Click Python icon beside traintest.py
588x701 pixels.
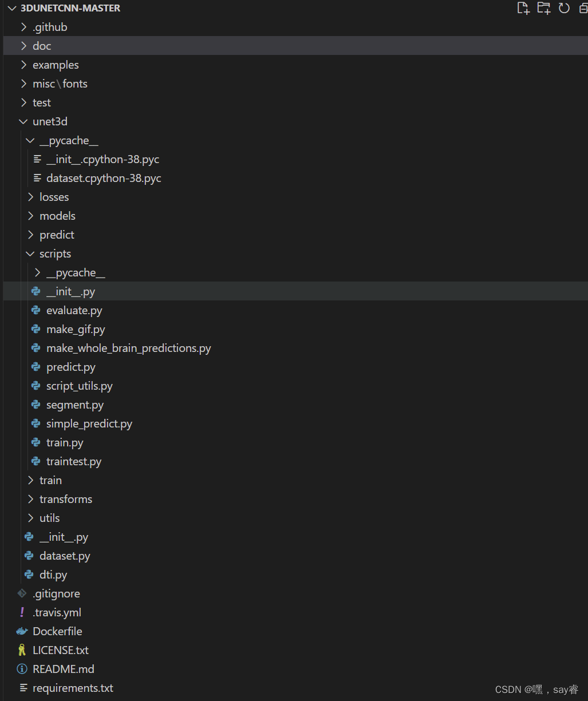coord(36,461)
